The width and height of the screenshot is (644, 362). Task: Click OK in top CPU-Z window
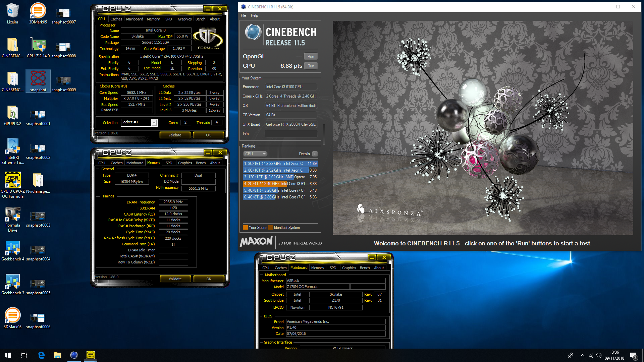208,135
